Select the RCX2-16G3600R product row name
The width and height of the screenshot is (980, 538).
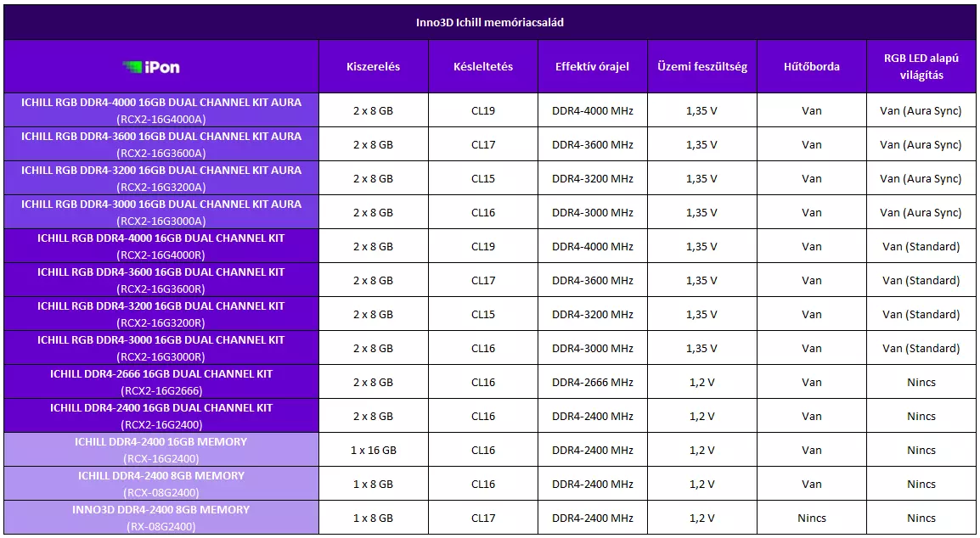[x=161, y=280]
